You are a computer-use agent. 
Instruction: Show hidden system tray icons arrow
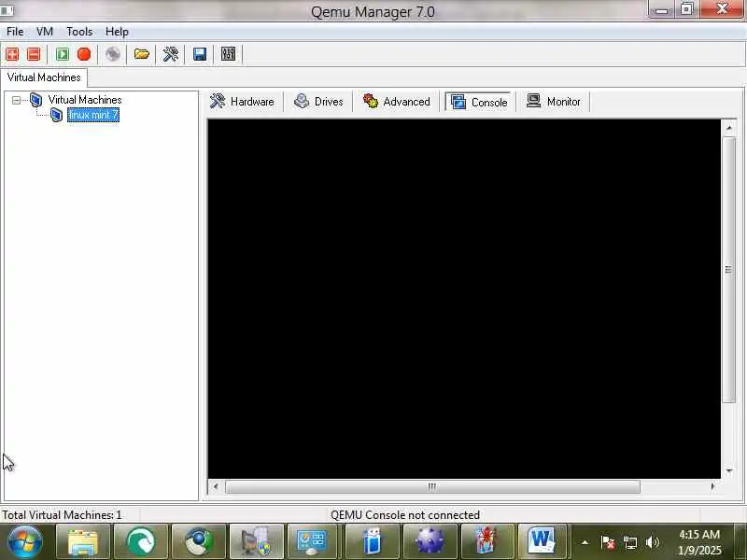click(585, 542)
